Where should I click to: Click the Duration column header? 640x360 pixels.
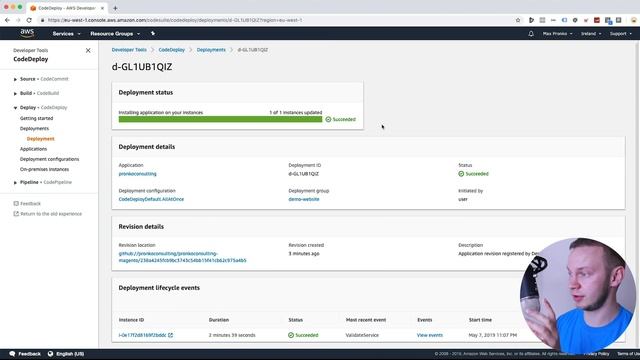click(219, 320)
